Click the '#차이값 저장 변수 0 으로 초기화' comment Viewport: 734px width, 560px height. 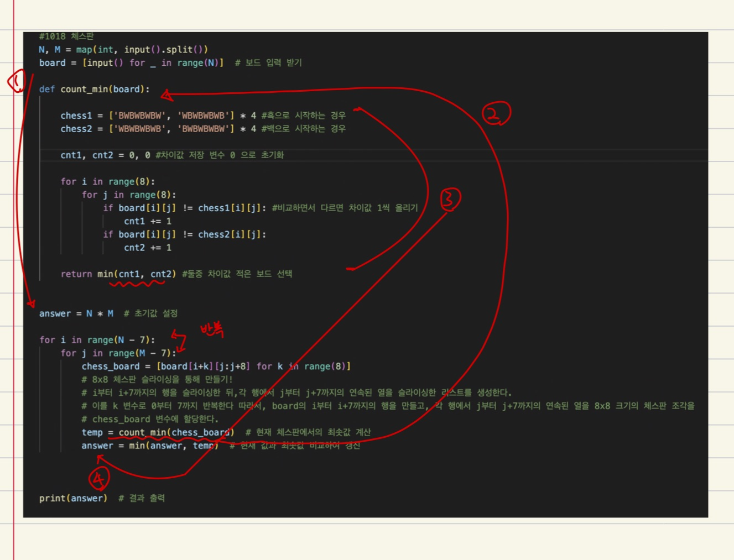220,155
